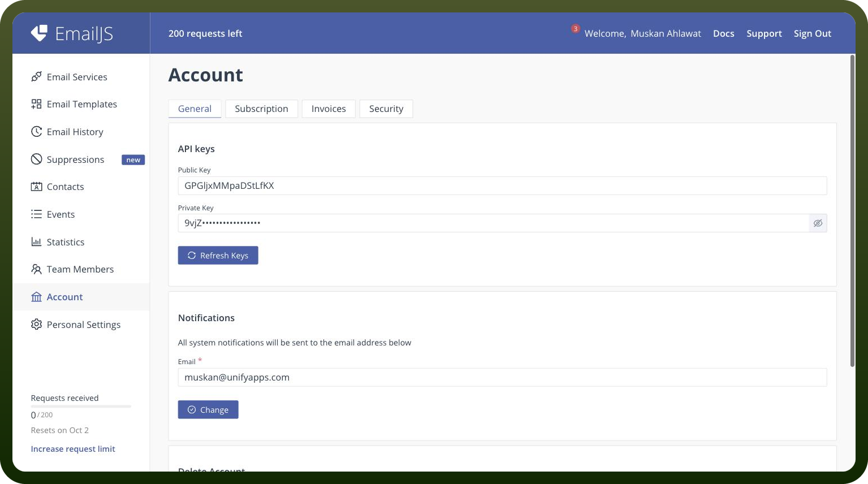Click the Contacts card icon
Viewport: 868px width, 484px height.
(x=36, y=187)
